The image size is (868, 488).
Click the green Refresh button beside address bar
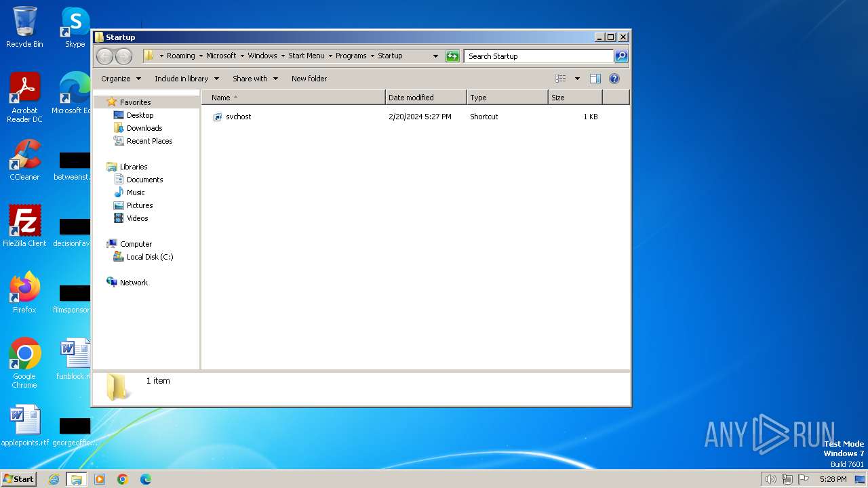click(452, 56)
